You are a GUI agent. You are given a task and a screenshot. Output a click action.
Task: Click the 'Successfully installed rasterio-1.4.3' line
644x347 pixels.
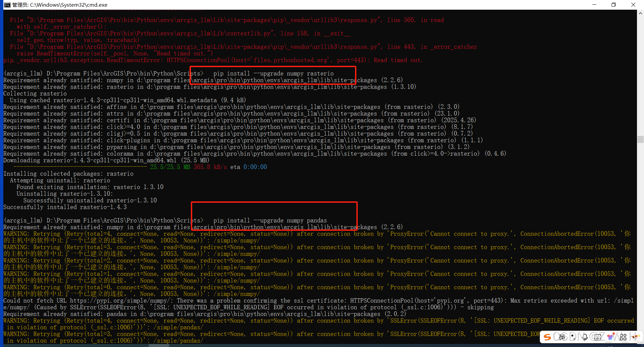(x=65, y=207)
